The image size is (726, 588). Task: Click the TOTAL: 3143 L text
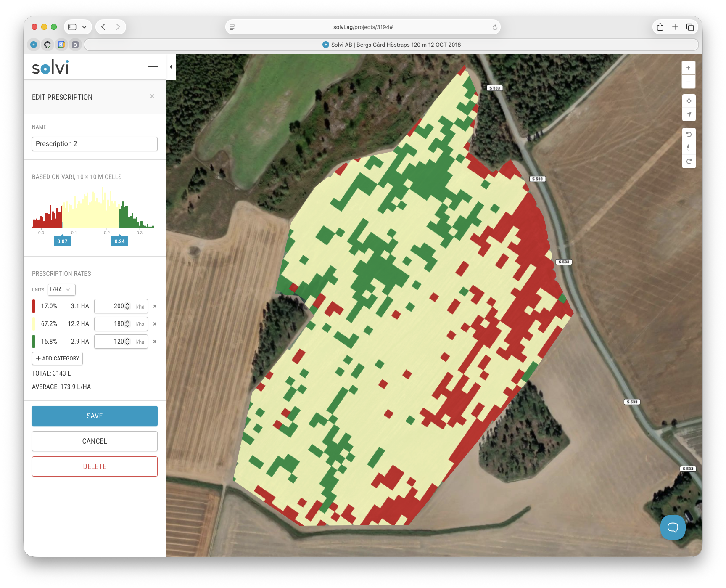pos(51,373)
